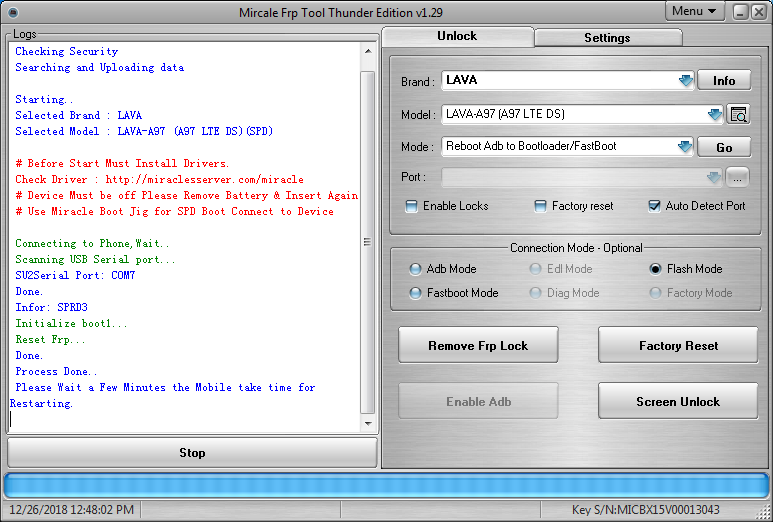Click the Info button

[x=724, y=80]
